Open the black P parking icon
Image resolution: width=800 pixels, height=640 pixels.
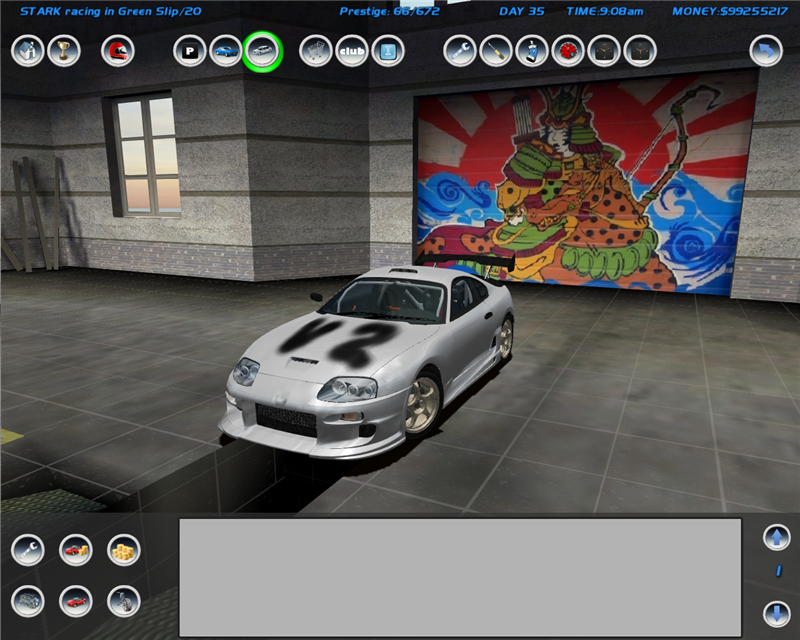(x=190, y=51)
